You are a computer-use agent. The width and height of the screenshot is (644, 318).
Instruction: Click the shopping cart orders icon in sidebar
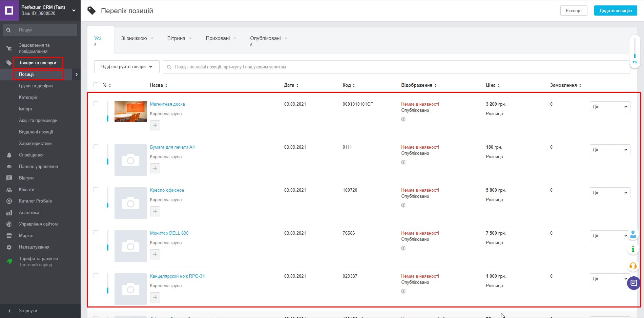coord(9,48)
